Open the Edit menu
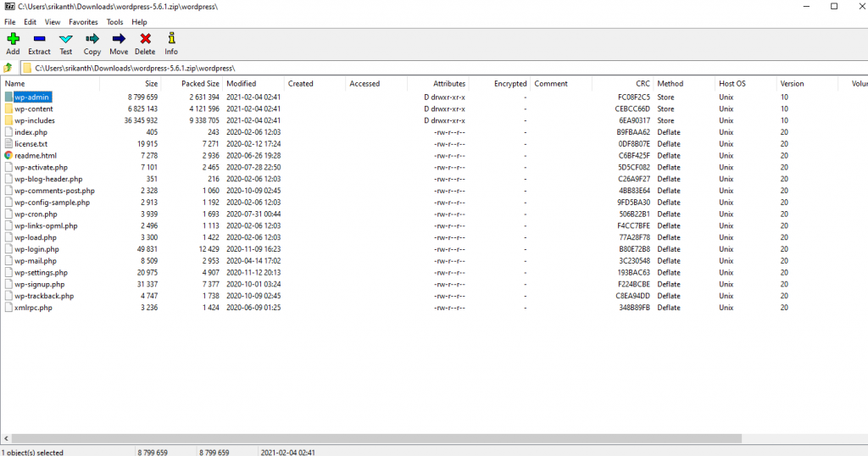This screenshot has height=456, width=868. point(30,22)
